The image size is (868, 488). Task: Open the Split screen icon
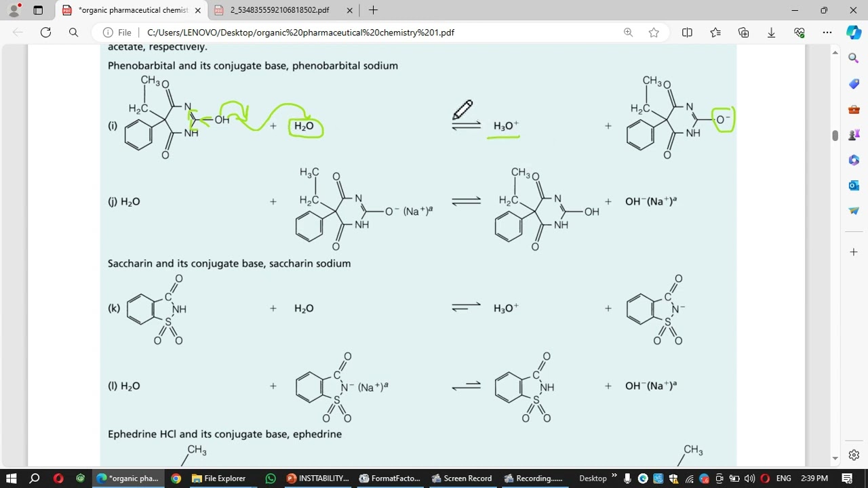coord(687,32)
